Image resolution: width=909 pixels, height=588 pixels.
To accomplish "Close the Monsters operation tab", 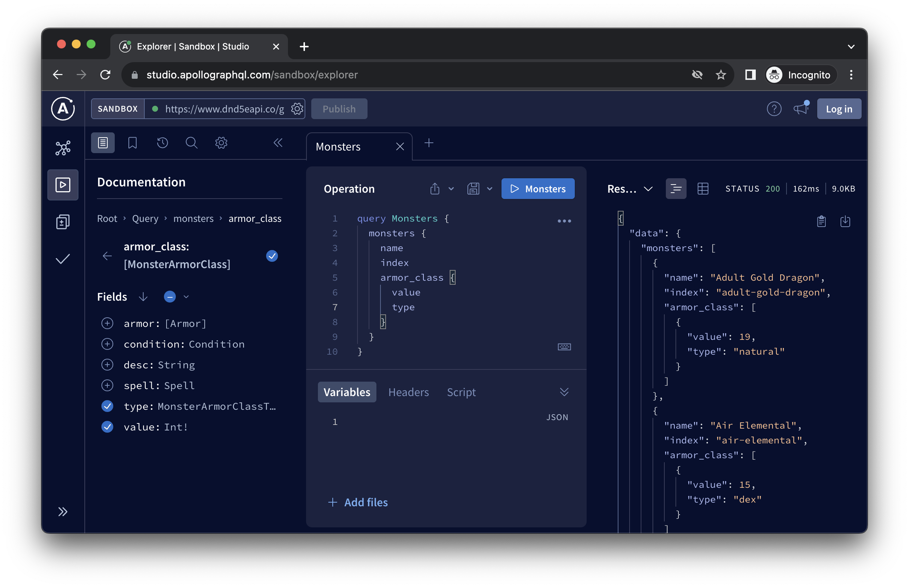I will 400,147.
